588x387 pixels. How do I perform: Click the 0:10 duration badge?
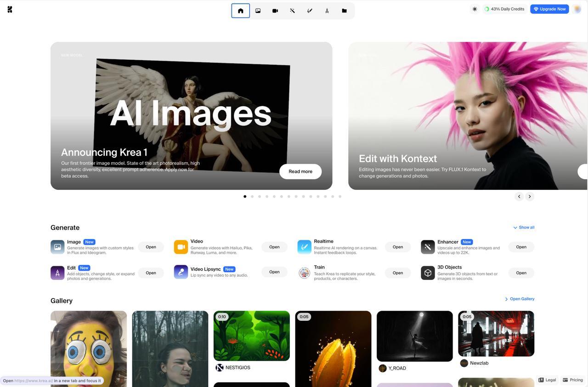[222, 317]
